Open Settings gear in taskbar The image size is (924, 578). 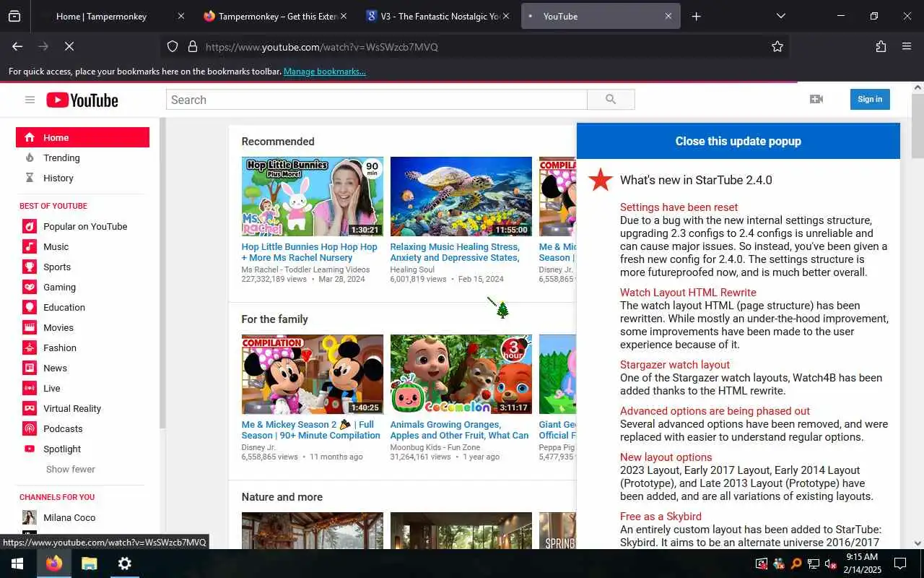tap(124, 564)
